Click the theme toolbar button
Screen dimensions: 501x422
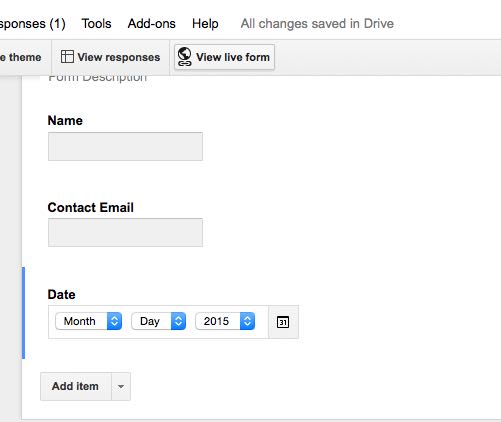point(23,57)
